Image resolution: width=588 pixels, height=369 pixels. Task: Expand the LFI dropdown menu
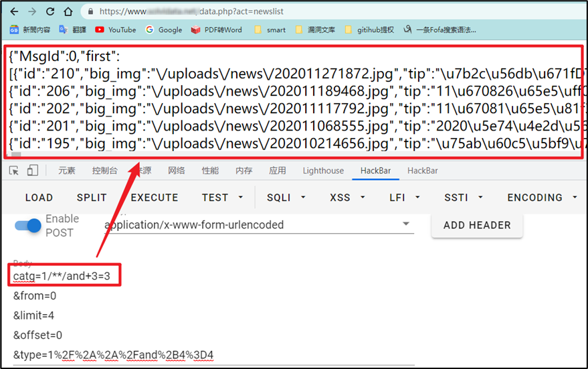[405, 198]
